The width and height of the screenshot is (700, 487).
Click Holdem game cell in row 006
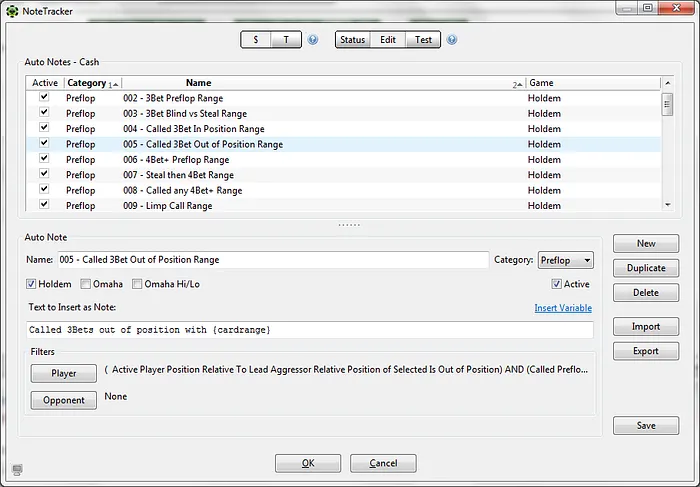544,160
